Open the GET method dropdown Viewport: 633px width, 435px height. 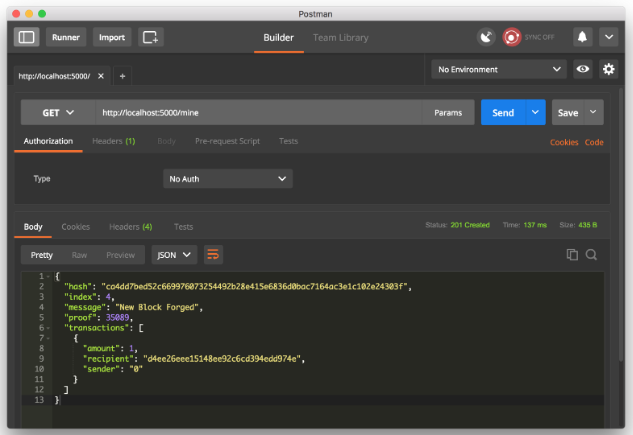tap(58, 113)
